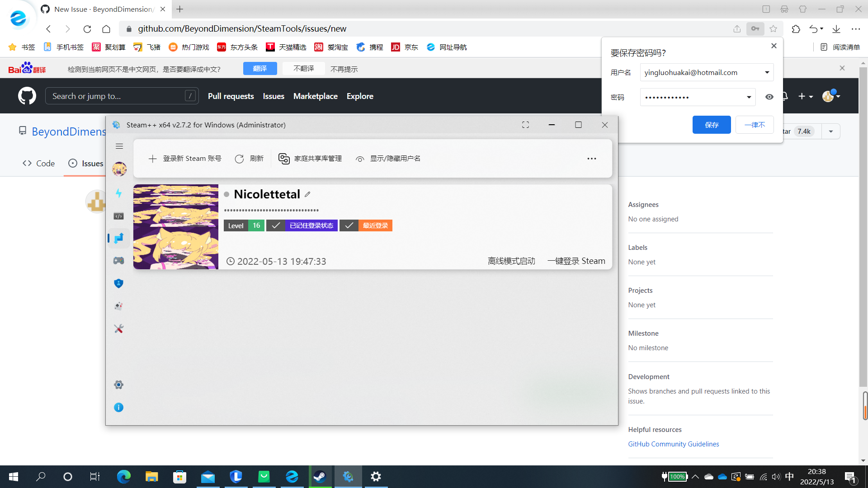Expand the password dropdown in save prompt
The width and height of the screenshot is (868, 488).
point(749,97)
